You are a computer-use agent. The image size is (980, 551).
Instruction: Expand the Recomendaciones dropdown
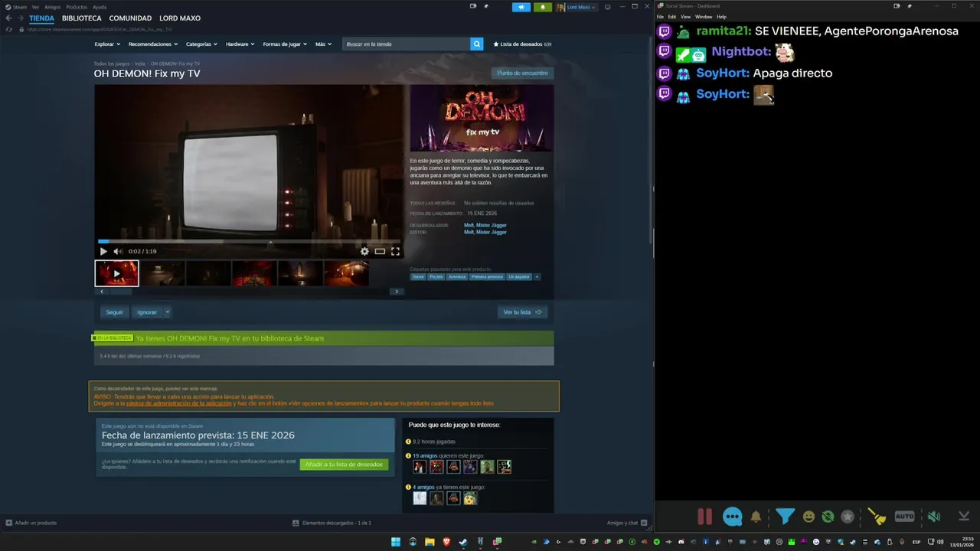152,44
